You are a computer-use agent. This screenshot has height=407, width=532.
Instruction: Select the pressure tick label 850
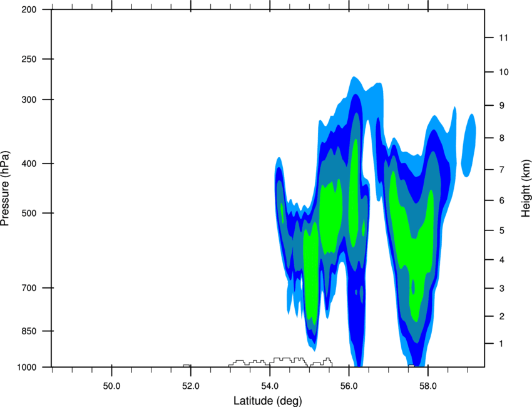[29, 331]
